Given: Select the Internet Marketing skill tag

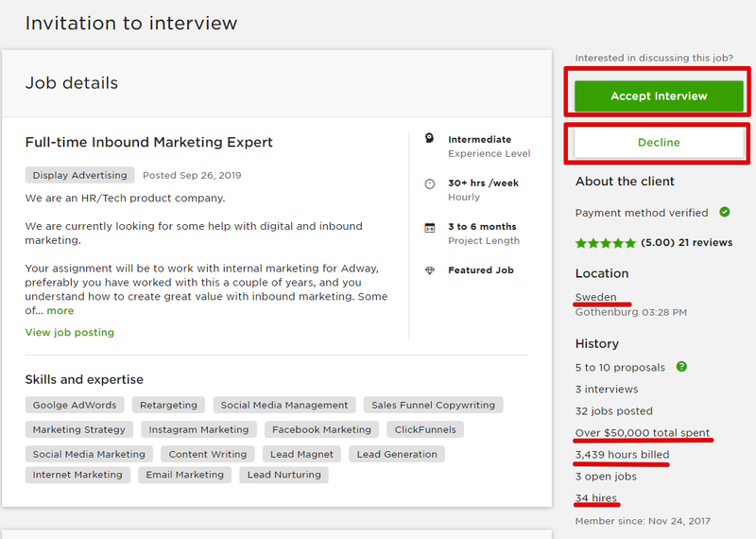Looking at the screenshot, I should tap(77, 475).
